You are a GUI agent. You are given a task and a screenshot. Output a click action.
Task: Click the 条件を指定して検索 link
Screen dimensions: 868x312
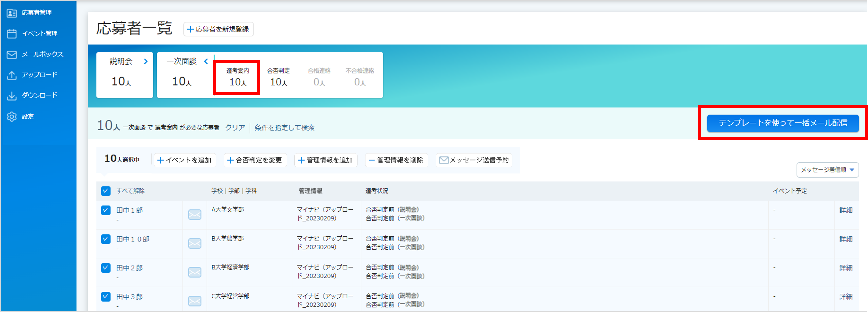click(284, 128)
